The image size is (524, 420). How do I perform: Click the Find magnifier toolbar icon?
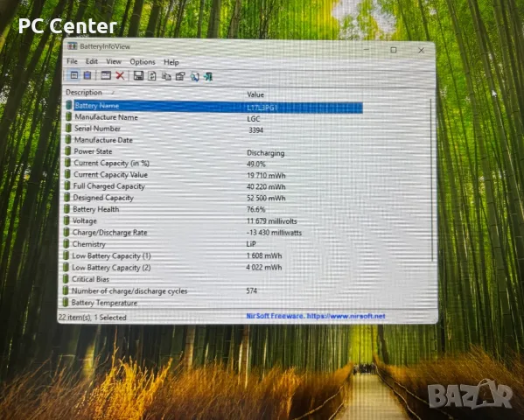(194, 77)
